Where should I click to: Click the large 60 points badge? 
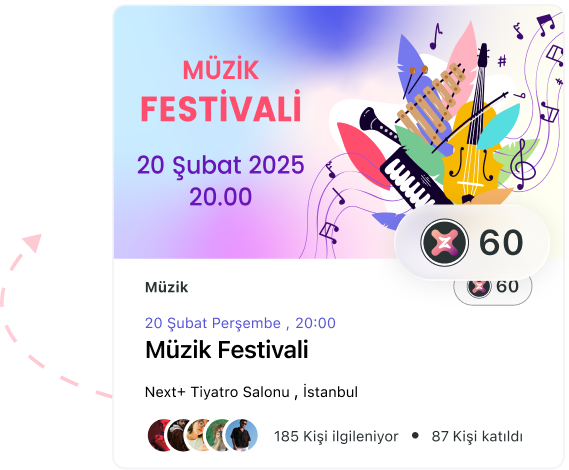point(472,242)
